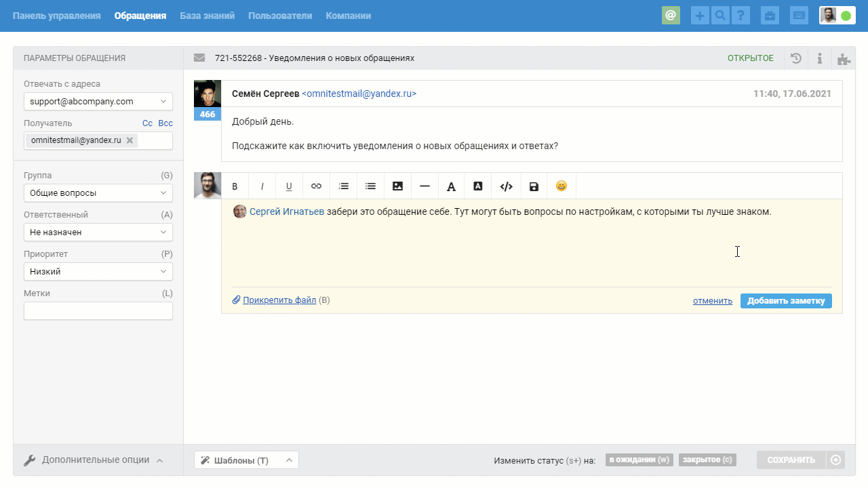
Task: Click the info icon in ticket header
Action: (x=820, y=58)
